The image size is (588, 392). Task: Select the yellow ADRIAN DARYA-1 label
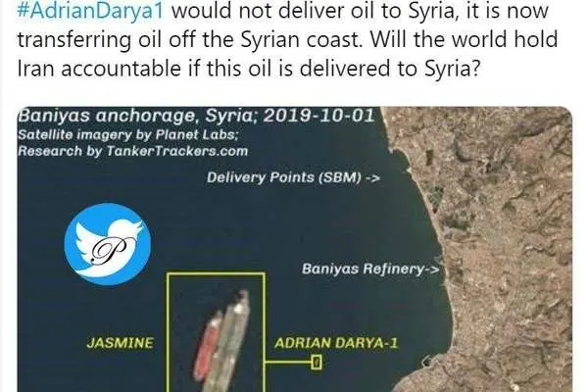click(x=336, y=343)
